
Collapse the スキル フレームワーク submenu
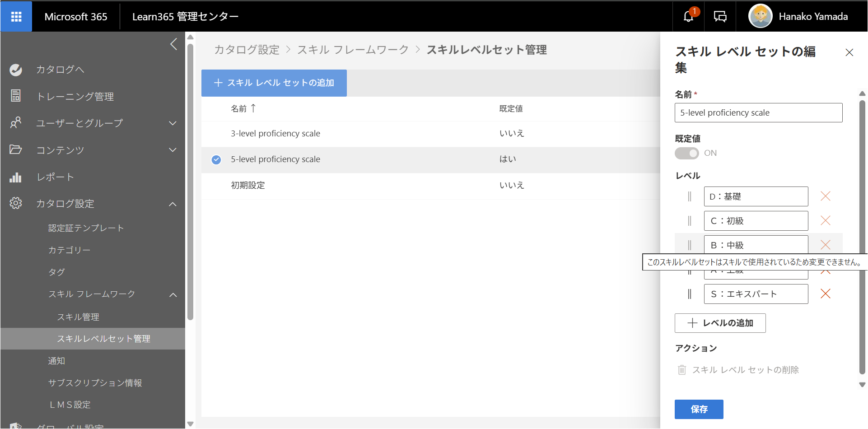click(173, 294)
